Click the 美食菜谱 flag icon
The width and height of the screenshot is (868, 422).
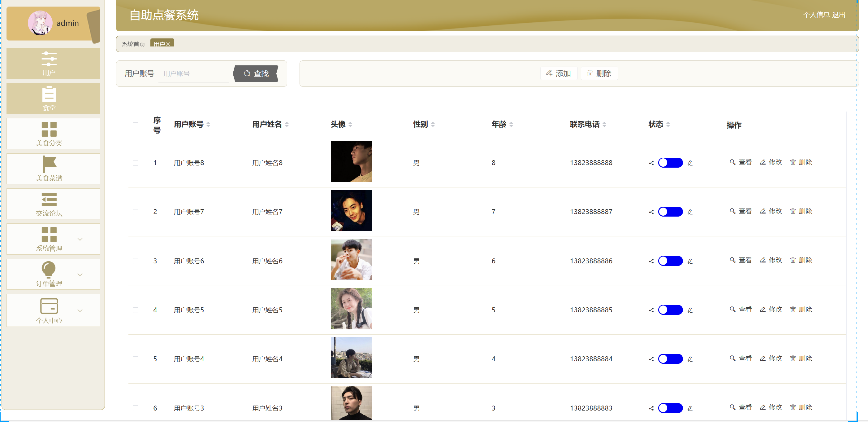(49, 164)
